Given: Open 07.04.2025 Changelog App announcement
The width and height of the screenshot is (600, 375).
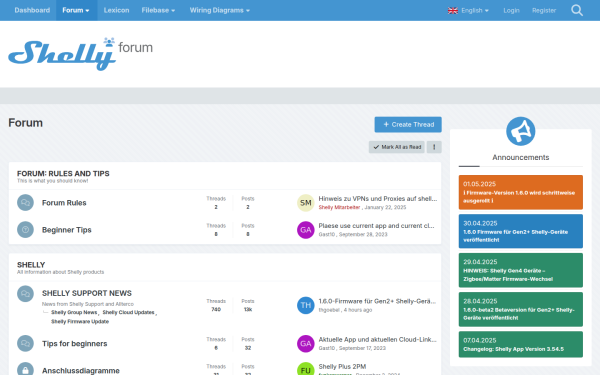Looking at the screenshot, I should (x=520, y=344).
